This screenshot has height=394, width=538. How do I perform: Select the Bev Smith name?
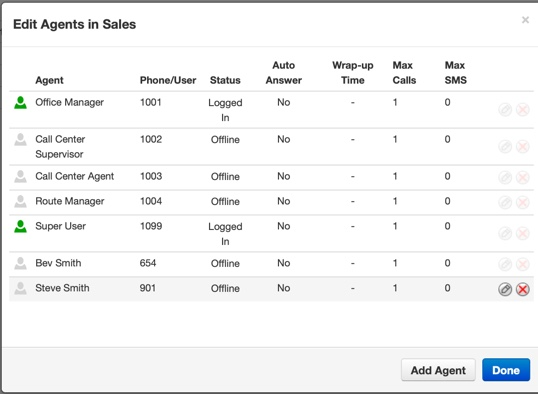(58, 263)
